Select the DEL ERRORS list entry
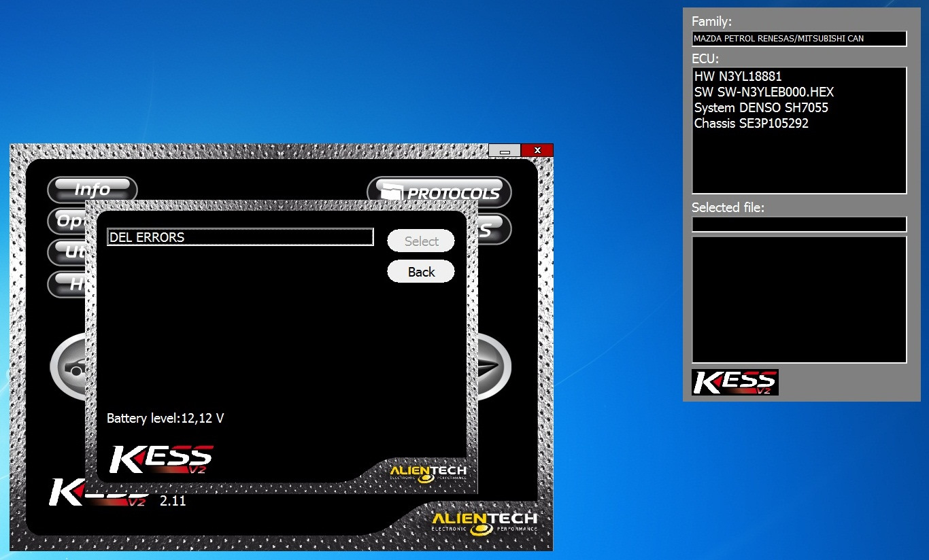This screenshot has height=560, width=929. click(240, 237)
